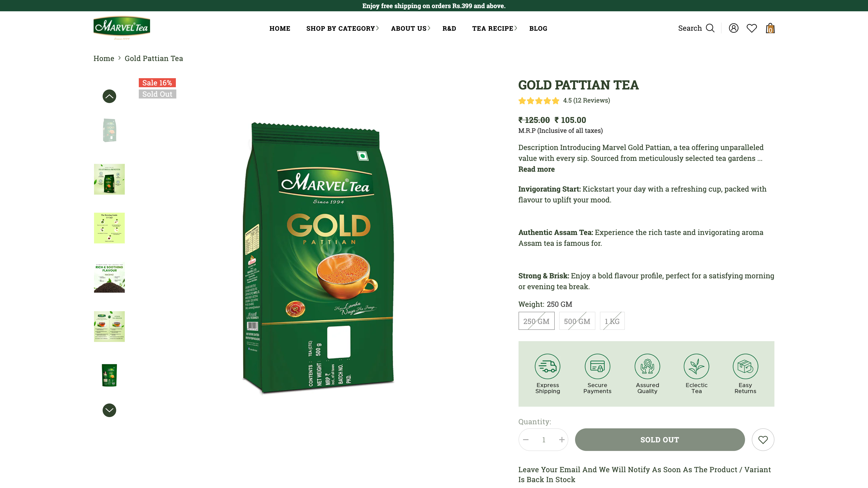Screen dimensions: 868x488
Task: Go to the R&D menu item
Action: point(449,28)
